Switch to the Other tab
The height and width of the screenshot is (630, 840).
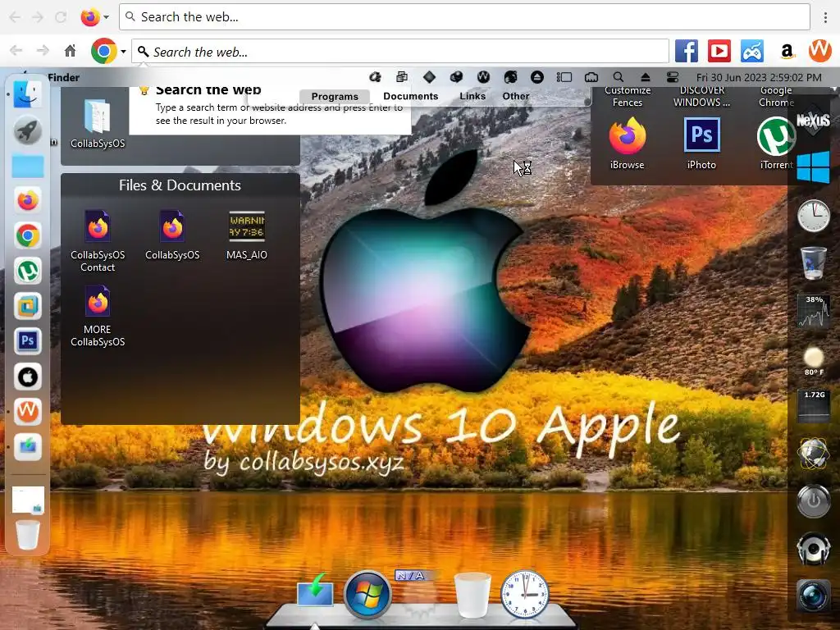pyautogui.click(x=516, y=97)
